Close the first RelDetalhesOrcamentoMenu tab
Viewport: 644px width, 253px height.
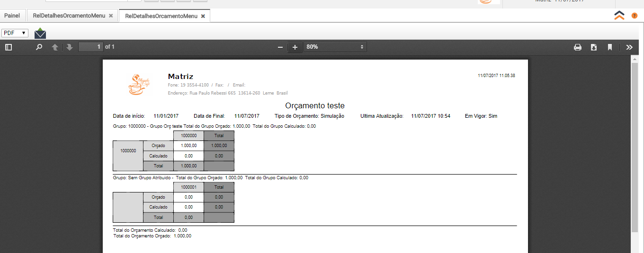[x=111, y=16]
